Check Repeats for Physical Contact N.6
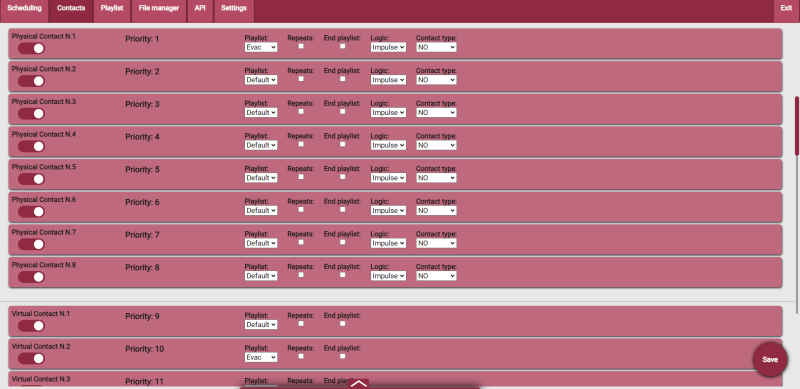 pyautogui.click(x=301, y=209)
